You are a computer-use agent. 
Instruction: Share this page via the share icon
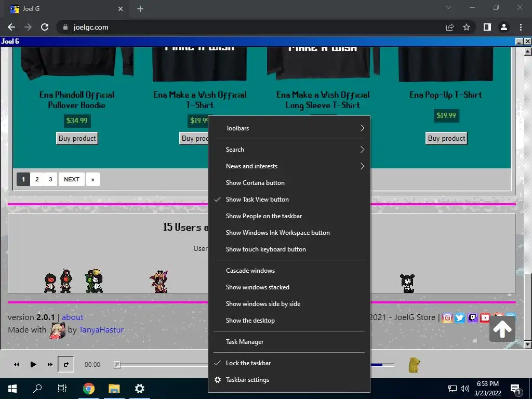pos(450,27)
